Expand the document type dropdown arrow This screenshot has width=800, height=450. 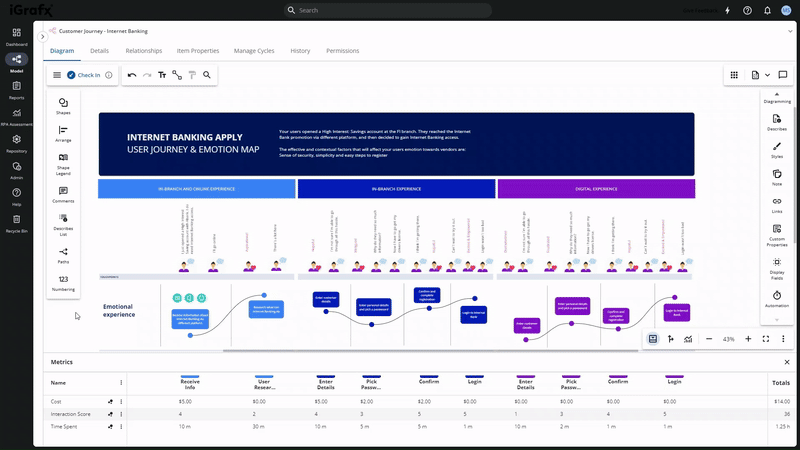[x=767, y=75]
